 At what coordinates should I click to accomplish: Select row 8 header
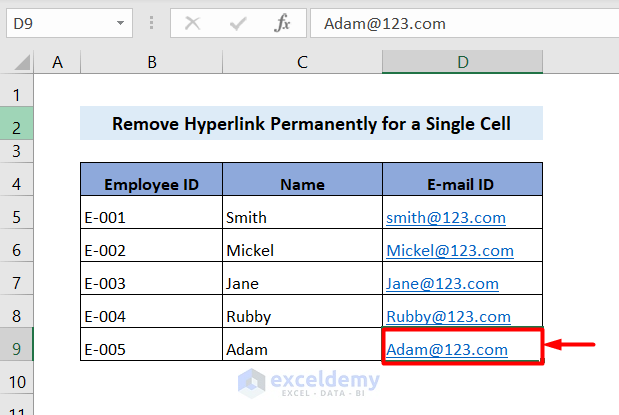(x=16, y=311)
